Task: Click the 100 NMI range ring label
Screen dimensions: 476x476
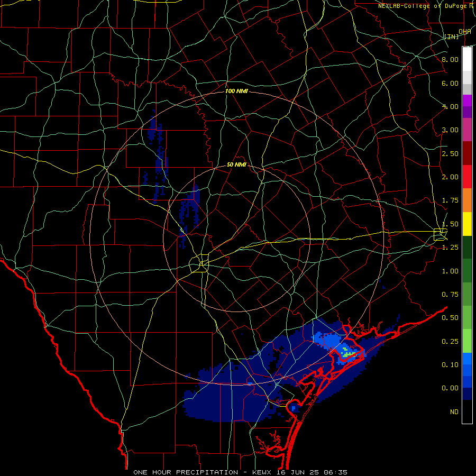Action: [236, 91]
